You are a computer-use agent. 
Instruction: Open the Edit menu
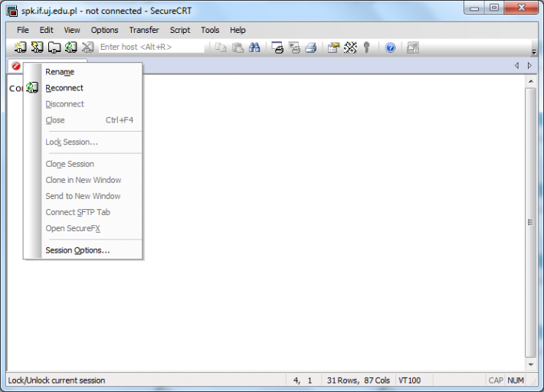pyautogui.click(x=46, y=30)
